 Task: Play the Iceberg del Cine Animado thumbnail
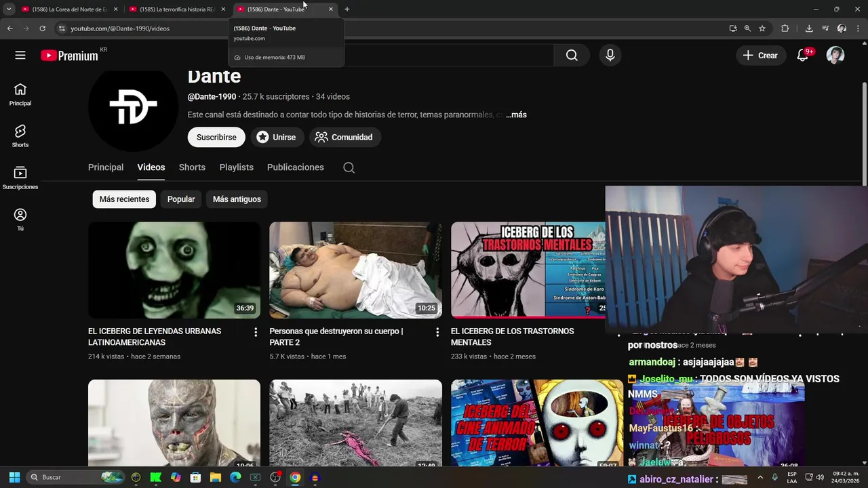pyautogui.click(x=537, y=423)
